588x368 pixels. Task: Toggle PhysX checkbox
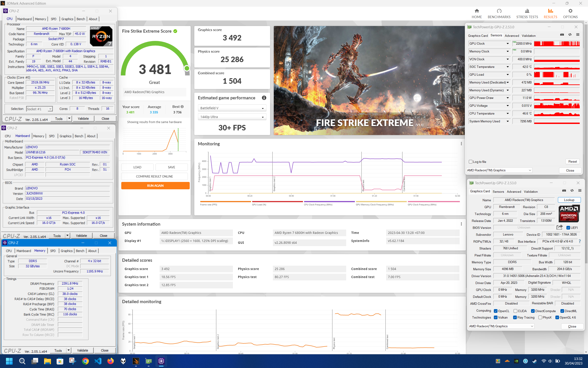pyautogui.click(x=540, y=317)
